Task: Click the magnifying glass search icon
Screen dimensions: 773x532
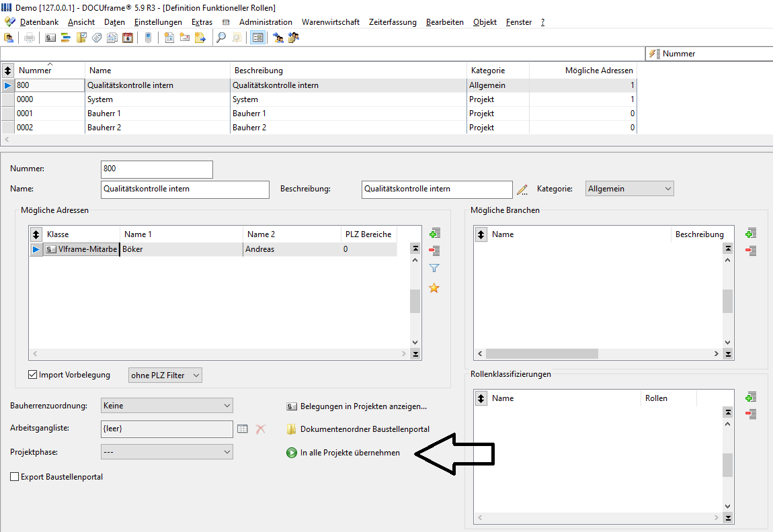Action: point(221,38)
